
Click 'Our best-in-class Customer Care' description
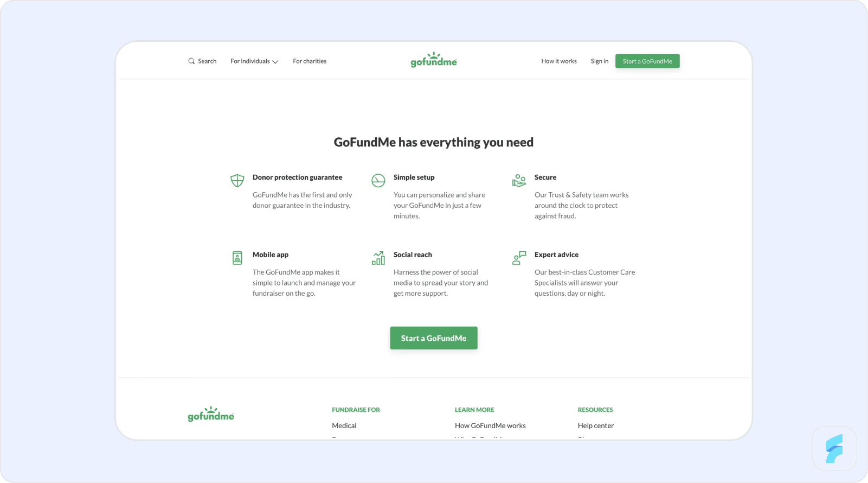tap(584, 283)
